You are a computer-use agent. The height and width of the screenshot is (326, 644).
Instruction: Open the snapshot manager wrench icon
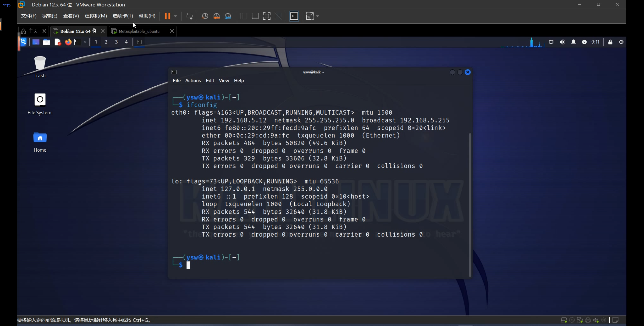pos(228,16)
